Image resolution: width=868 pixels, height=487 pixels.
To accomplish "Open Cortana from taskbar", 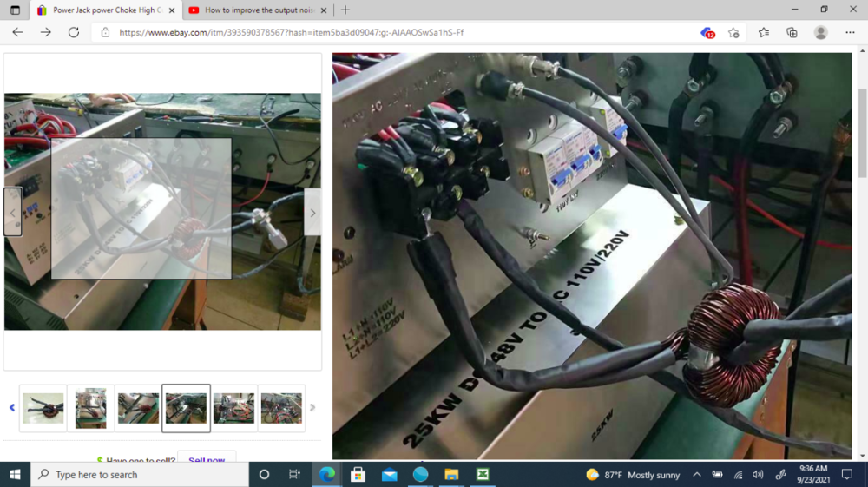I will 264,474.
